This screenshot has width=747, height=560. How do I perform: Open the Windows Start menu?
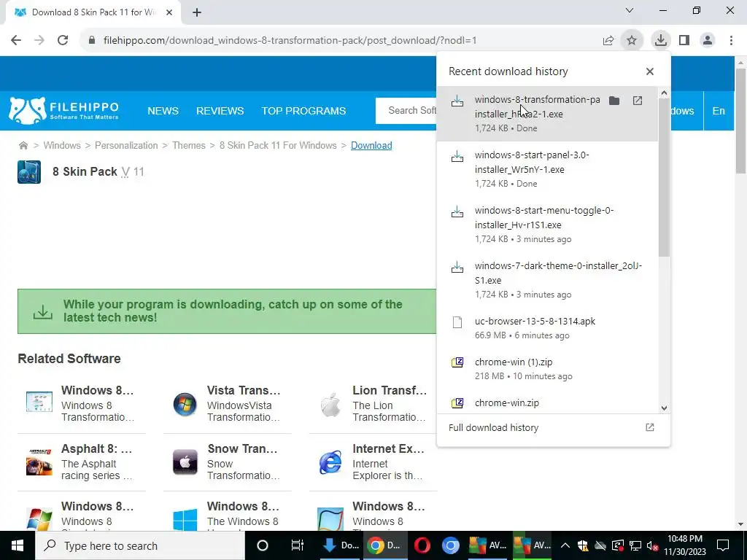pyautogui.click(x=18, y=545)
